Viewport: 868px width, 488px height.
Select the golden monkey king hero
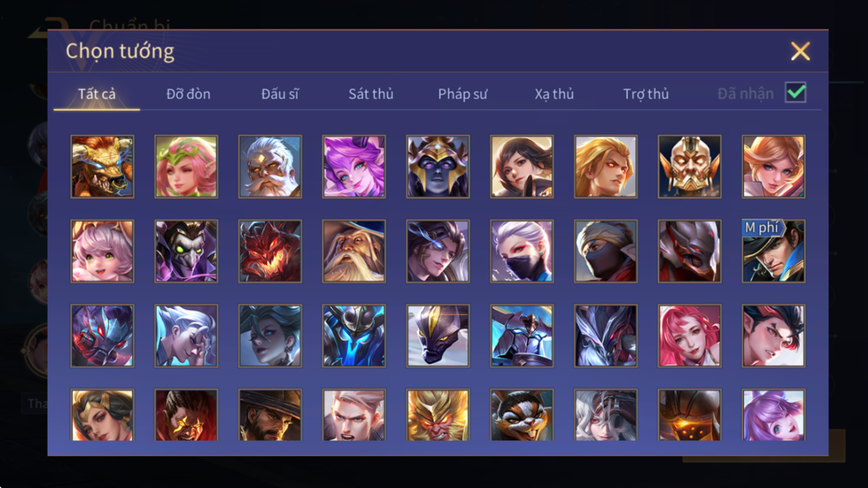point(438,415)
